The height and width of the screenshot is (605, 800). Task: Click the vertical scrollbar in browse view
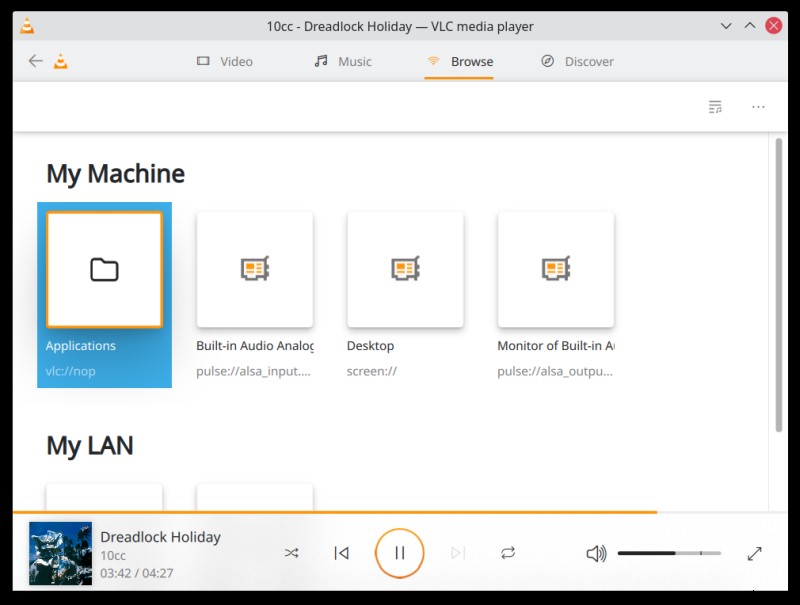pyautogui.click(x=779, y=286)
